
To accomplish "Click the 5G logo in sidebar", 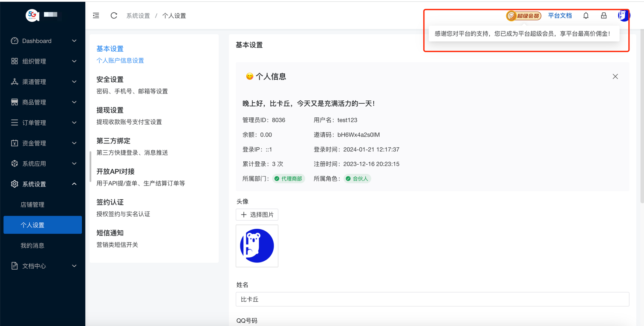I will pyautogui.click(x=32, y=15).
